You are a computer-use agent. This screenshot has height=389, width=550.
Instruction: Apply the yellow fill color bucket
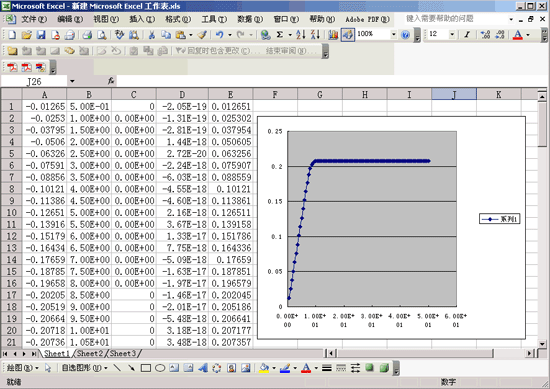[x=264, y=368]
